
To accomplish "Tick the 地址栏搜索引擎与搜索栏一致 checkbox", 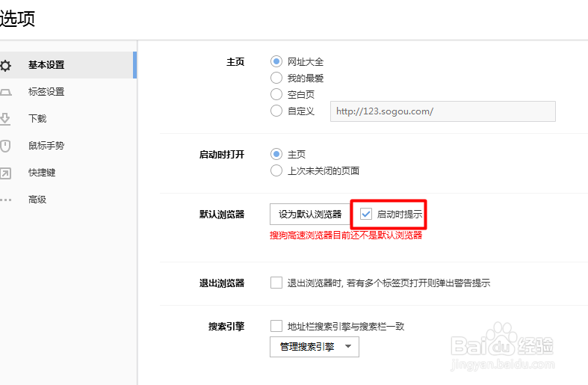I will [276, 326].
